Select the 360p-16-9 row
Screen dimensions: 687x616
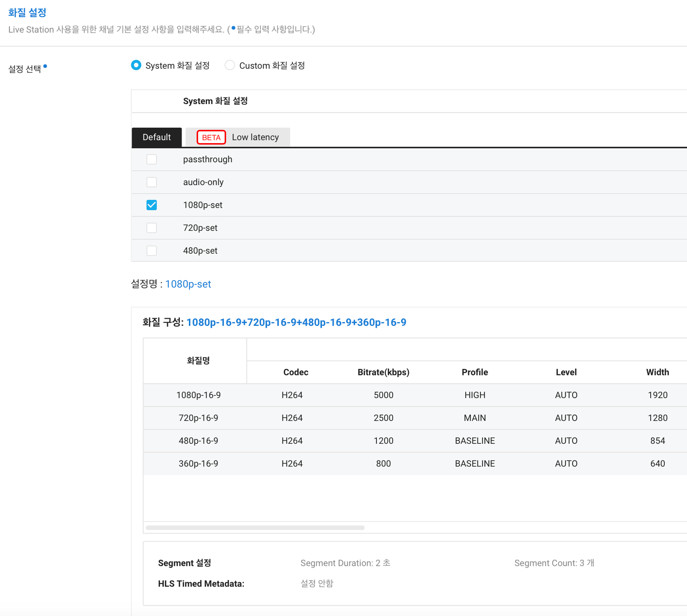(x=198, y=464)
